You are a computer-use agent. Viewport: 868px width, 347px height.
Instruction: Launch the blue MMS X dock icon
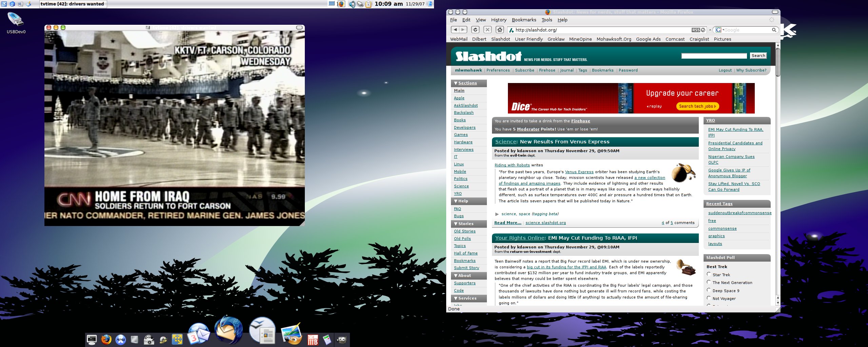(x=120, y=339)
